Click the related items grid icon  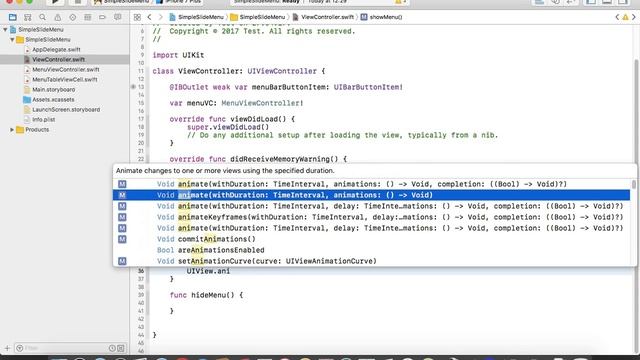pos(137,17)
